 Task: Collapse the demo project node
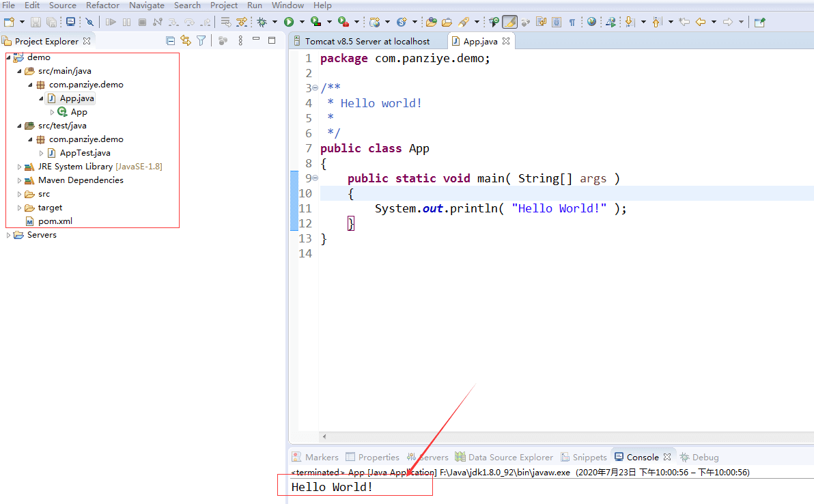tap(8, 57)
